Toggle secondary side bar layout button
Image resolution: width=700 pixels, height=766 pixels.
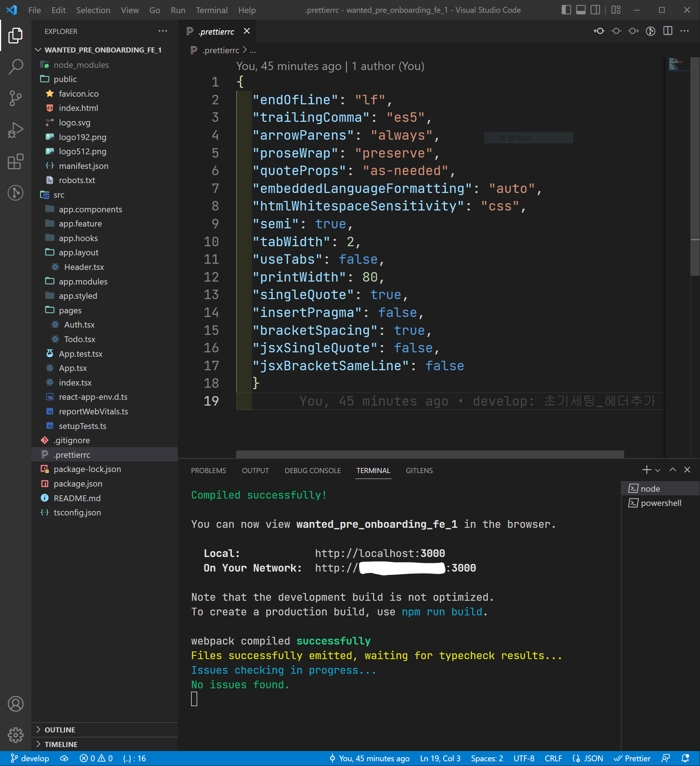point(595,10)
